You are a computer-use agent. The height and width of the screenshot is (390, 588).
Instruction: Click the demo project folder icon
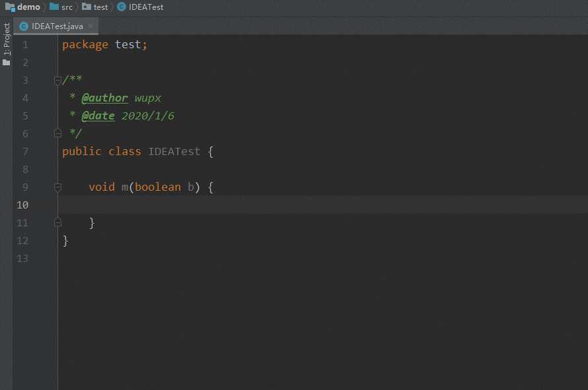click(x=10, y=7)
